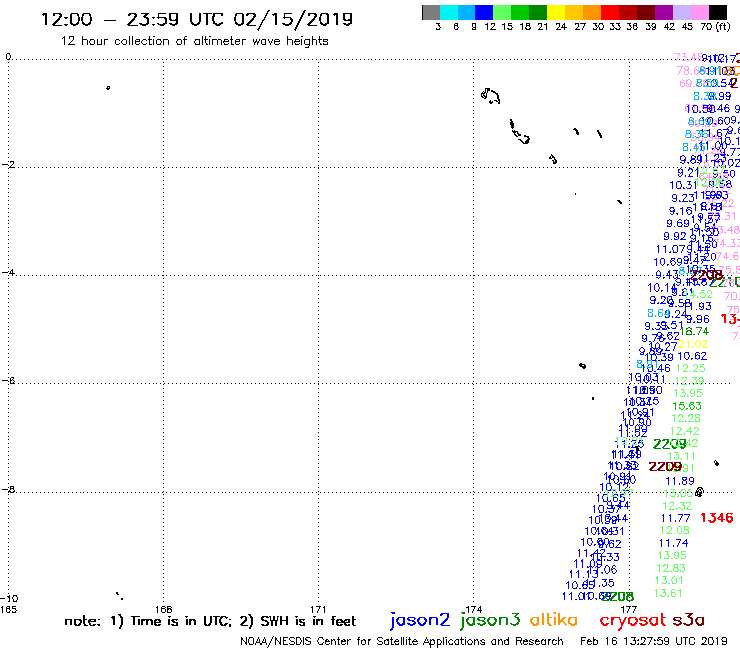Click the 'jason3' satellite legend label
740x650 pixels.
[x=490, y=620]
